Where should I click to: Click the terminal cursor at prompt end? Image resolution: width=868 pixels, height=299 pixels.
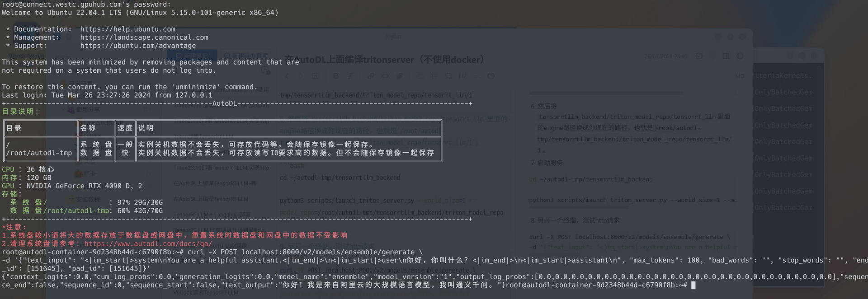(693, 285)
